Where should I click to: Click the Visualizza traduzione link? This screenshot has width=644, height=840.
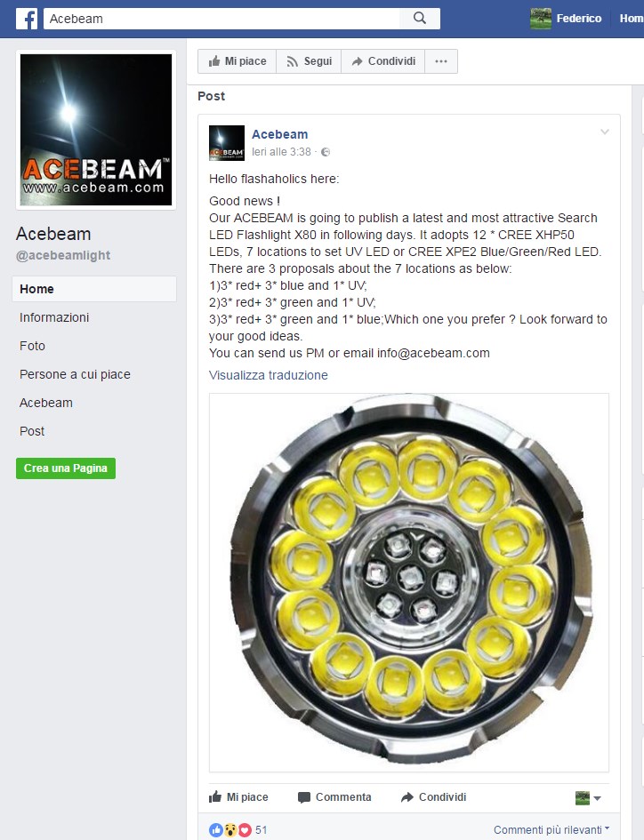(268, 375)
